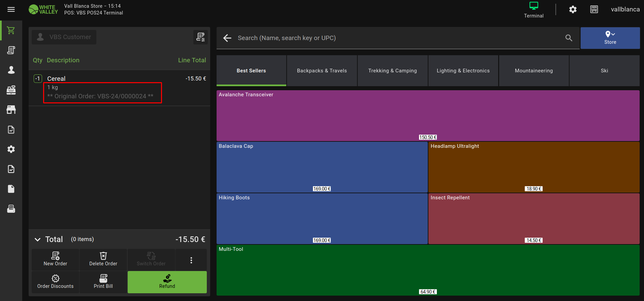Switch to Backpacks & Travels tab
Screen dimensions: 644x301
[322, 71]
